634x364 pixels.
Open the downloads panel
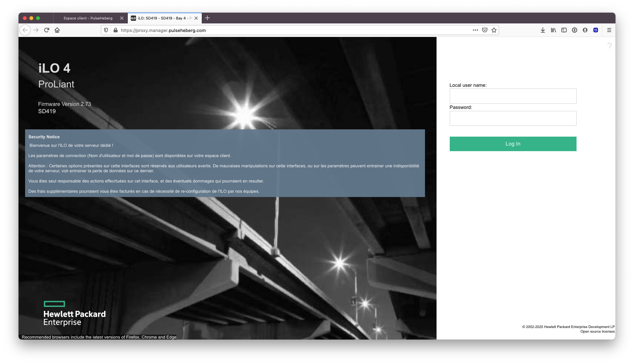pos(543,30)
